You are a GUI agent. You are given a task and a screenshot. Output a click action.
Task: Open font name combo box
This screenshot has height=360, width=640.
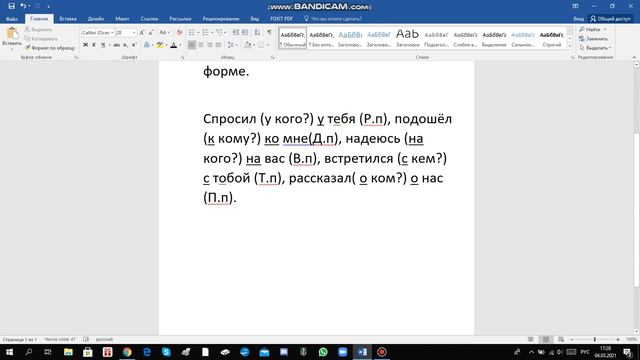point(98,32)
